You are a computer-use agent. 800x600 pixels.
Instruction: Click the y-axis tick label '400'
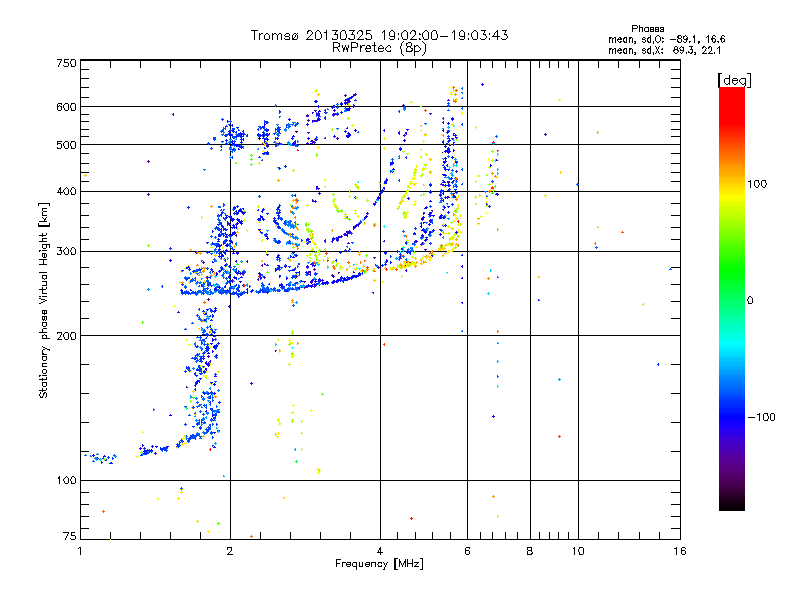(66, 191)
